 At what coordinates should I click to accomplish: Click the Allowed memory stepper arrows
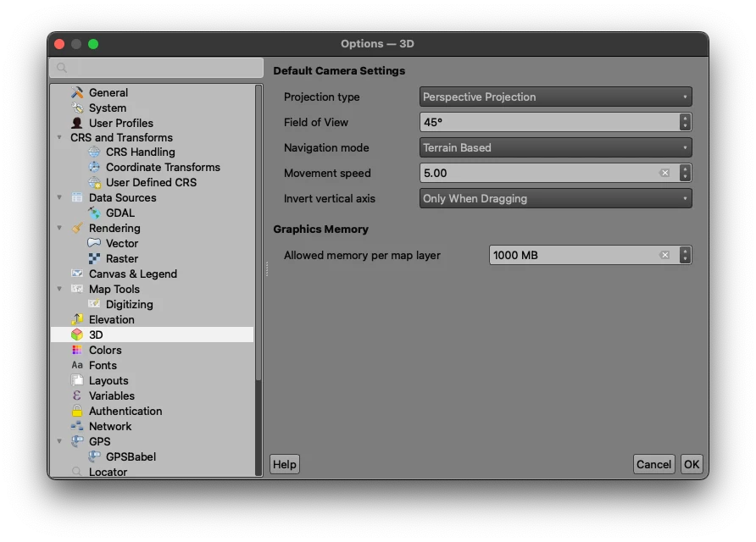(685, 256)
